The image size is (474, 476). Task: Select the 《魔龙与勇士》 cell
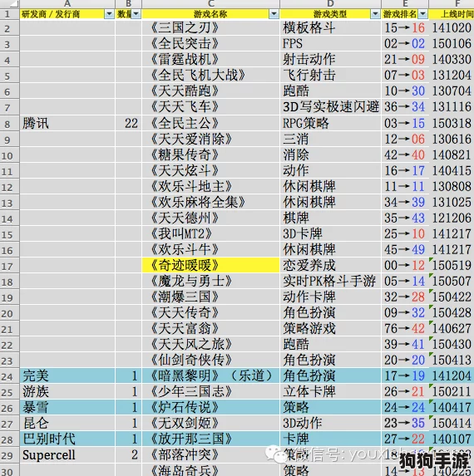211,282
